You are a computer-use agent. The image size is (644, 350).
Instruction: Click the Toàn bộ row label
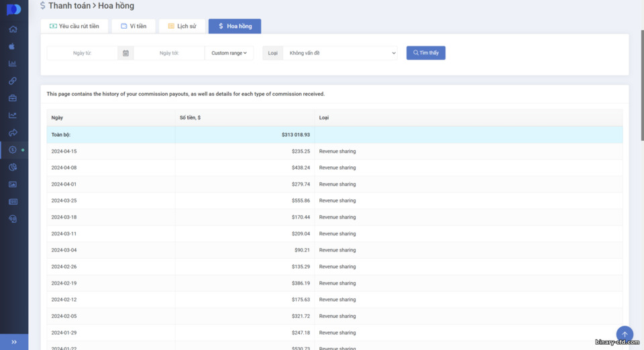click(61, 135)
